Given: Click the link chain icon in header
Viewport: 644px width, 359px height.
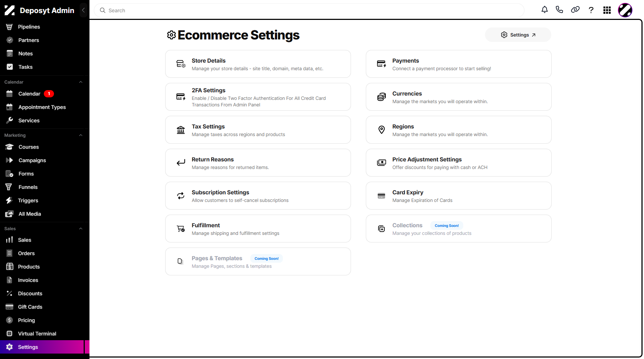Looking at the screenshot, I should tap(575, 10).
